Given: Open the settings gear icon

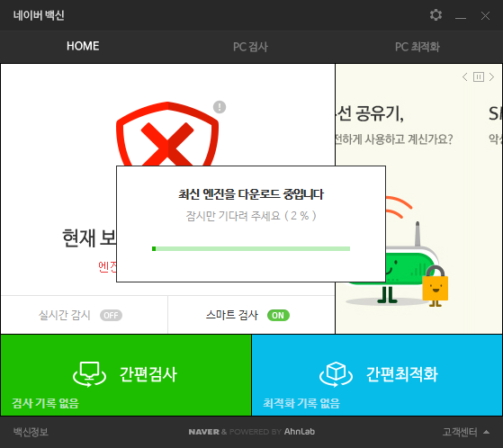Looking at the screenshot, I should point(436,15).
